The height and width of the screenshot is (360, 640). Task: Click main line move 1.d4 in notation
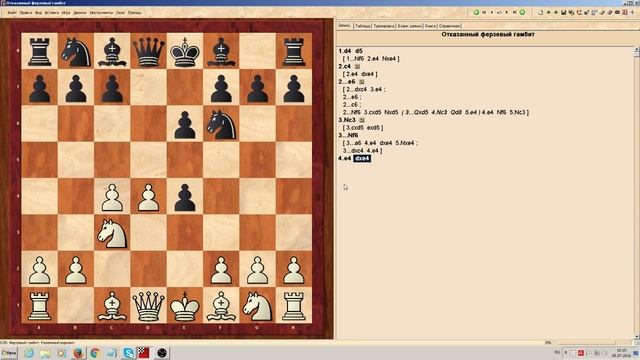344,51
